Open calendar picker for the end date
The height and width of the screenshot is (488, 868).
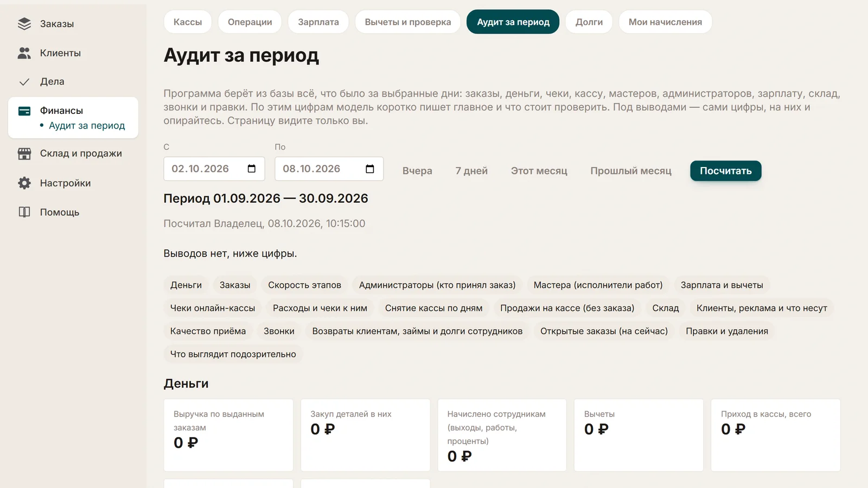[x=370, y=169]
